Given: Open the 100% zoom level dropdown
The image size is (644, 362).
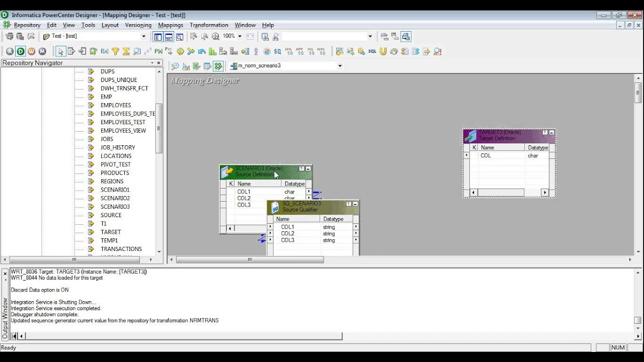Looking at the screenshot, I should (239, 36).
